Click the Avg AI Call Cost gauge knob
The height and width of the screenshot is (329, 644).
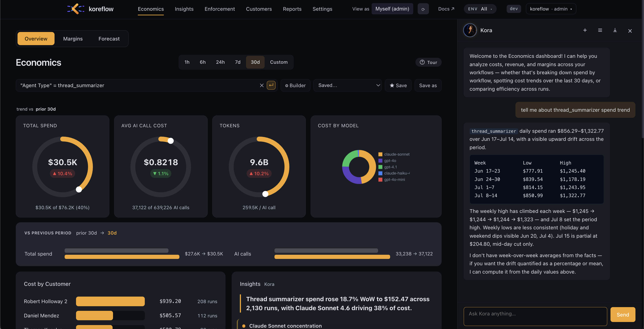click(170, 141)
